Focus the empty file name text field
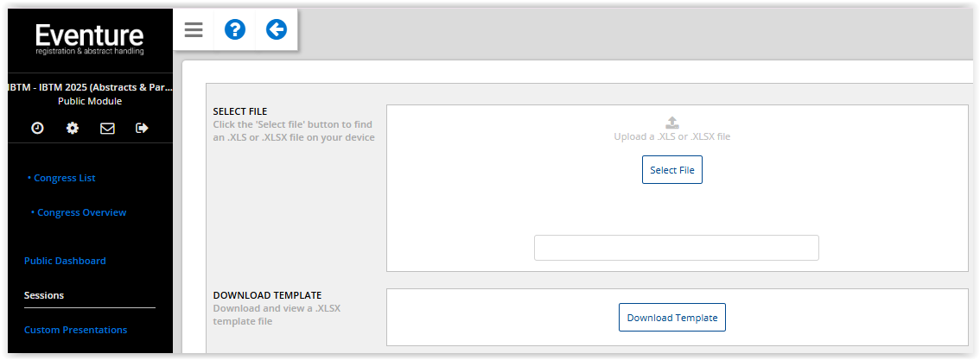The height and width of the screenshot is (360, 980). (677, 248)
